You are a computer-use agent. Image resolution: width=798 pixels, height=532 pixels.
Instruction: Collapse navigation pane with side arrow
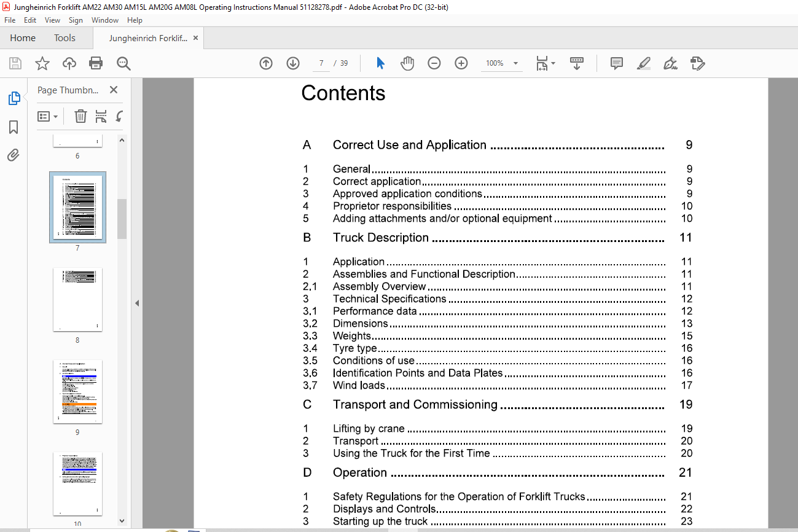(x=137, y=303)
